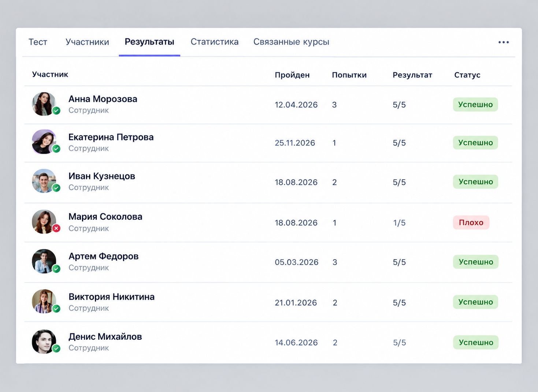This screenshot has width=538, height=392.
Task: Open Мария Соколова's avatar photo
Action: click(x=44, y=222)
